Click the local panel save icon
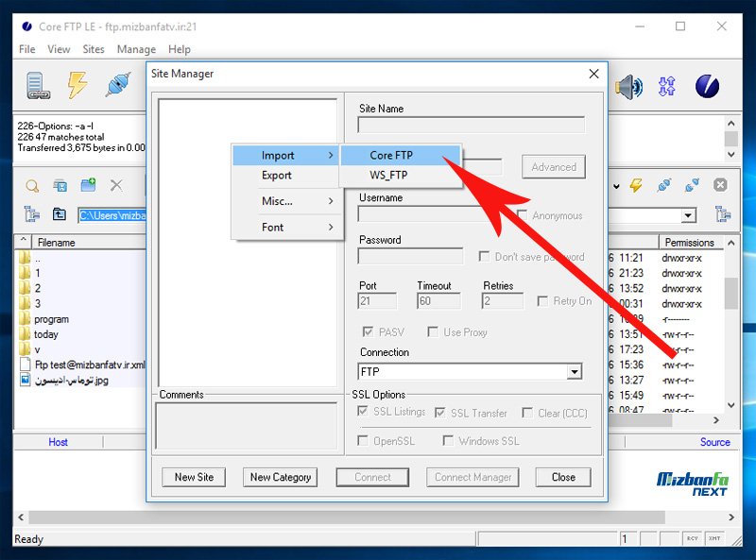 [60, 185]
